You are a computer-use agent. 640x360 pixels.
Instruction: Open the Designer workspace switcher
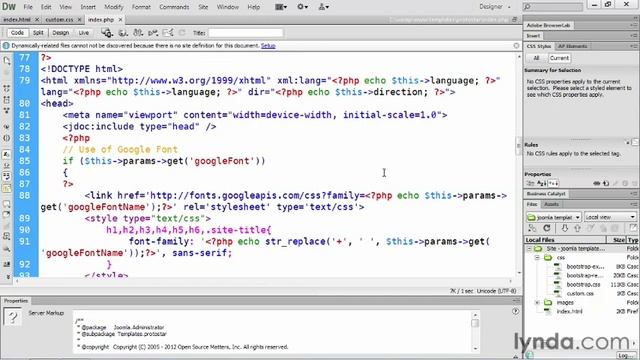(495, 7)
